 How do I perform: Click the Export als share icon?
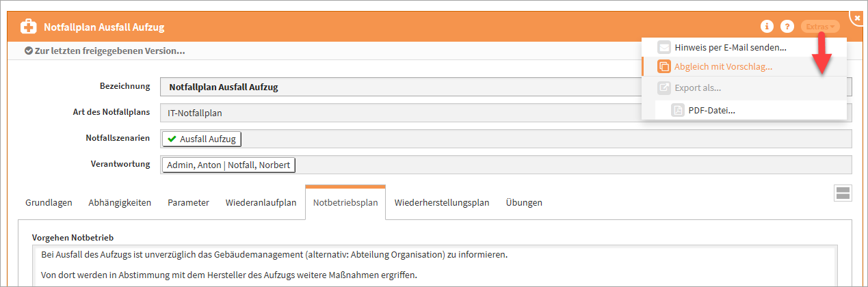pos(664,87)
